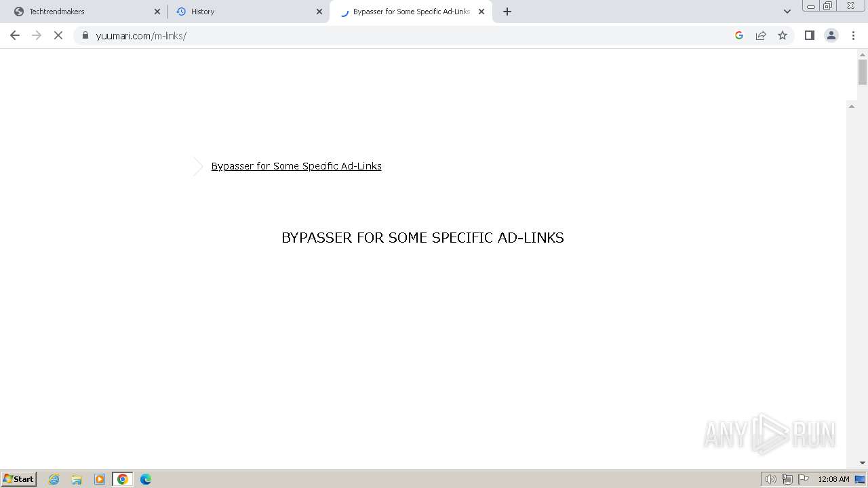
Task: Open the tab search dropdown
Action: (787, 12)
